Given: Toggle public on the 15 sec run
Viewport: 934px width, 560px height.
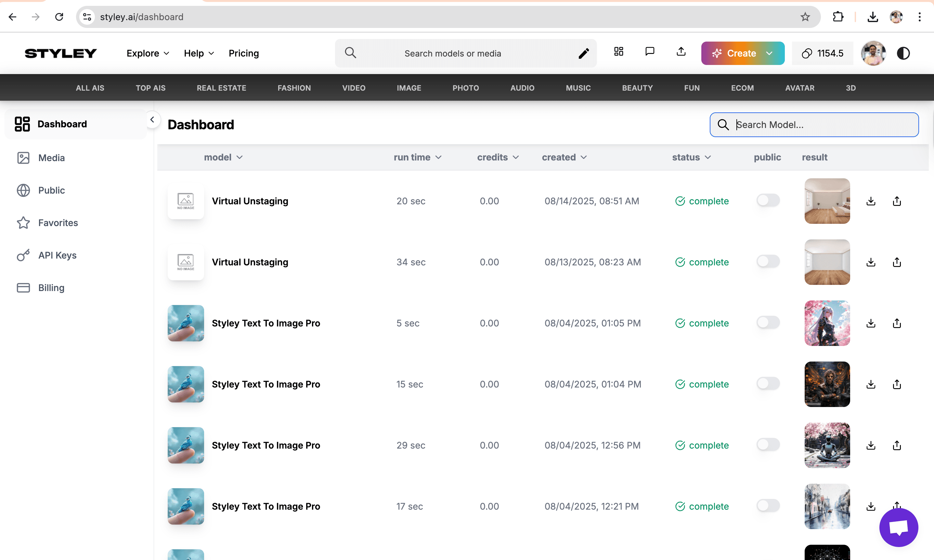Looking at the screenshot, I should (x=768, y=384).
